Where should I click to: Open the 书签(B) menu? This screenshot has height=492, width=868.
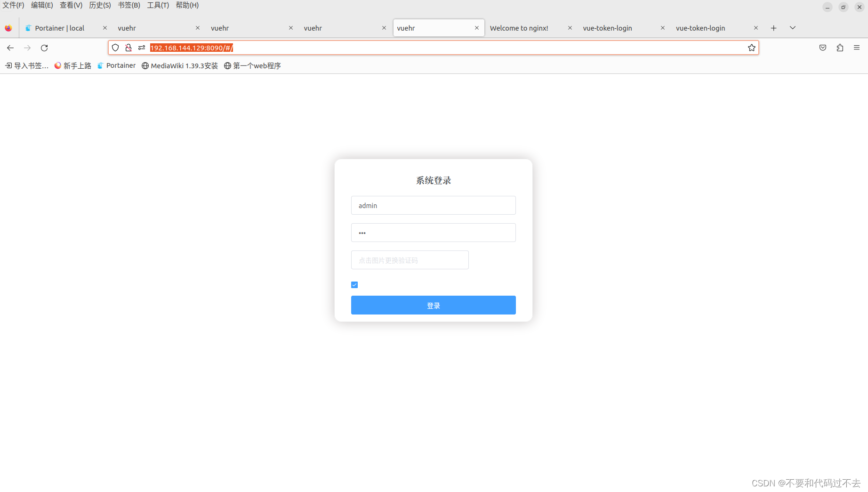129,5
